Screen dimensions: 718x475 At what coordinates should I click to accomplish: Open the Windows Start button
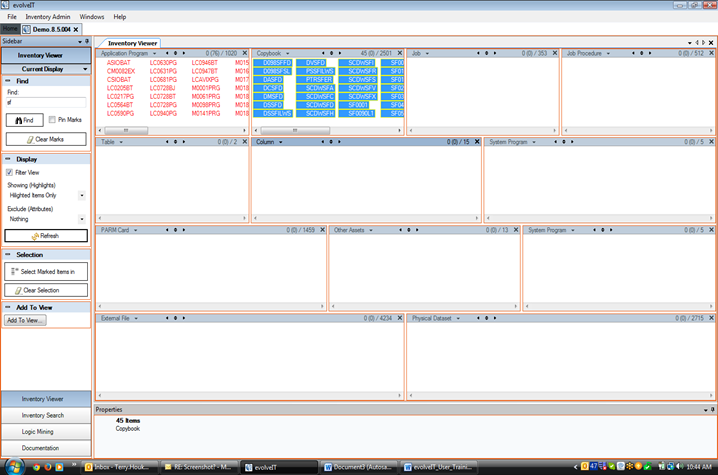[13, 467]
